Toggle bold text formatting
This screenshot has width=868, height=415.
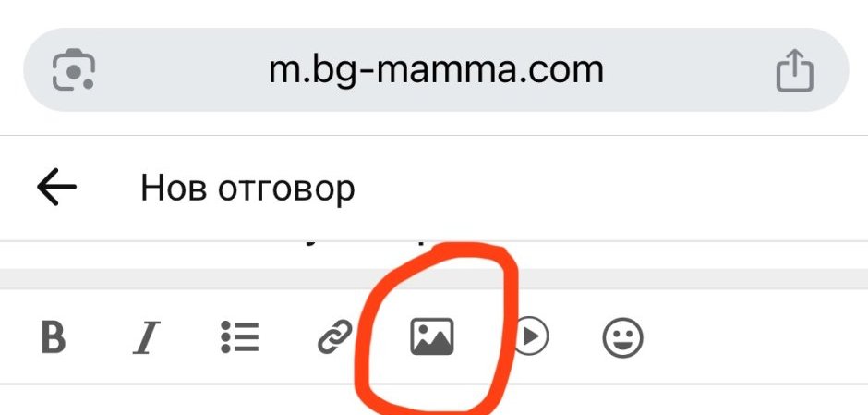tap(54, 336)
